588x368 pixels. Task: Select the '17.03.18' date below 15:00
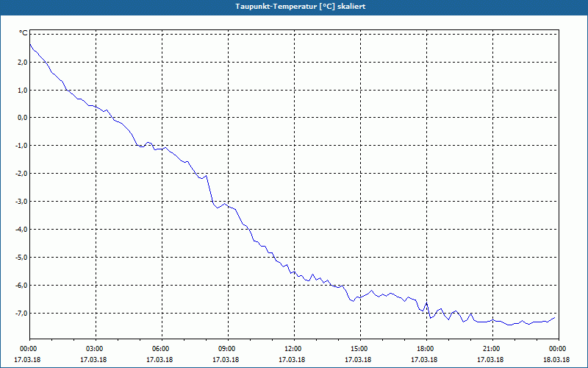coord(358,359)
